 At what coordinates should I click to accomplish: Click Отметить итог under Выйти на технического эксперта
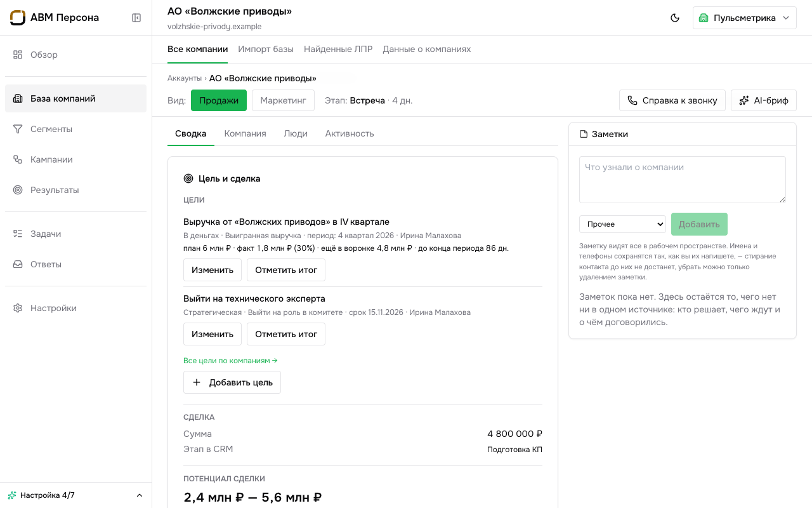tap(286, 334)
